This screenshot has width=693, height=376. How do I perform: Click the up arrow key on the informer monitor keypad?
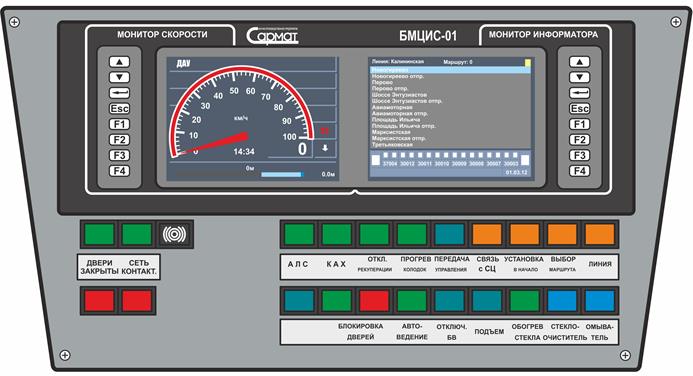pyautogui.click(x=579, y=62)
